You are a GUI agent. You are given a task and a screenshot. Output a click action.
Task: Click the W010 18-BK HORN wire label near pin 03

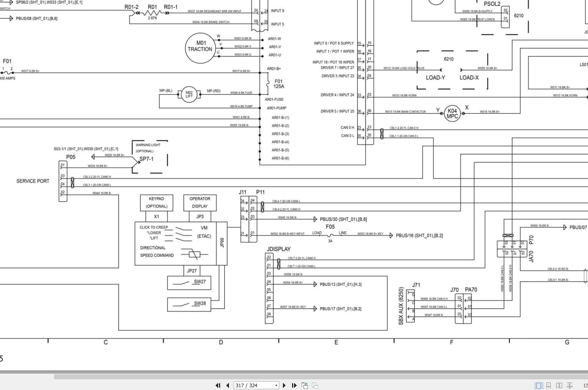coord(404,96)
